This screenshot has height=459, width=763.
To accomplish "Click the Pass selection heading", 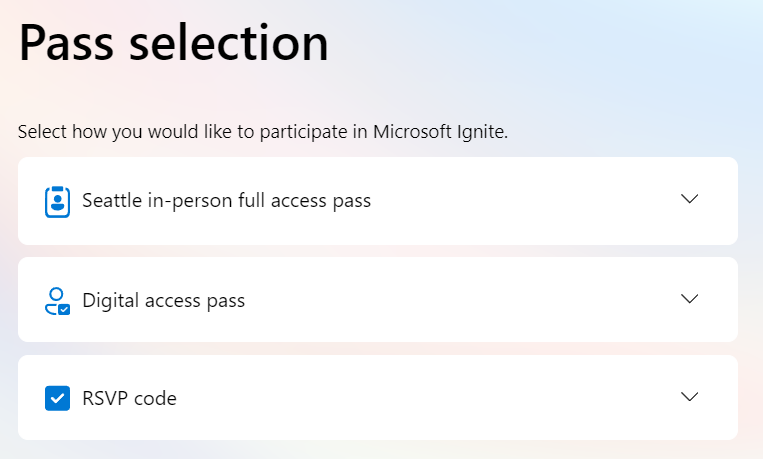I will (174, 43).
